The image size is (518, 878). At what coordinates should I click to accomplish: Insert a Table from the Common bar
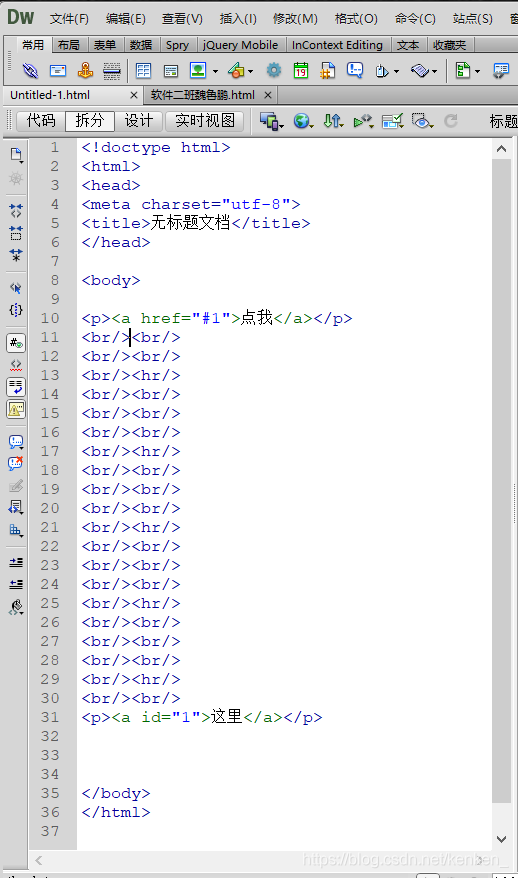(x=143, y=71)
